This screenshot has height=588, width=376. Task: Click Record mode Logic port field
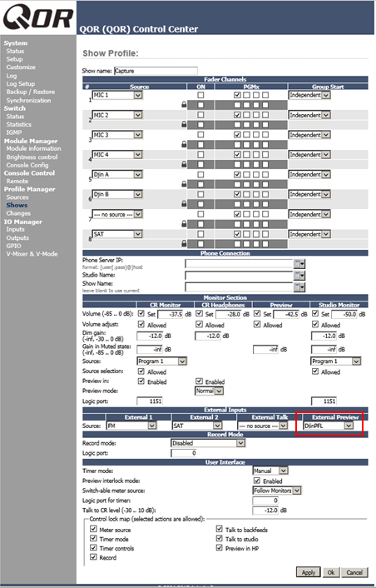tap(184, 453)
